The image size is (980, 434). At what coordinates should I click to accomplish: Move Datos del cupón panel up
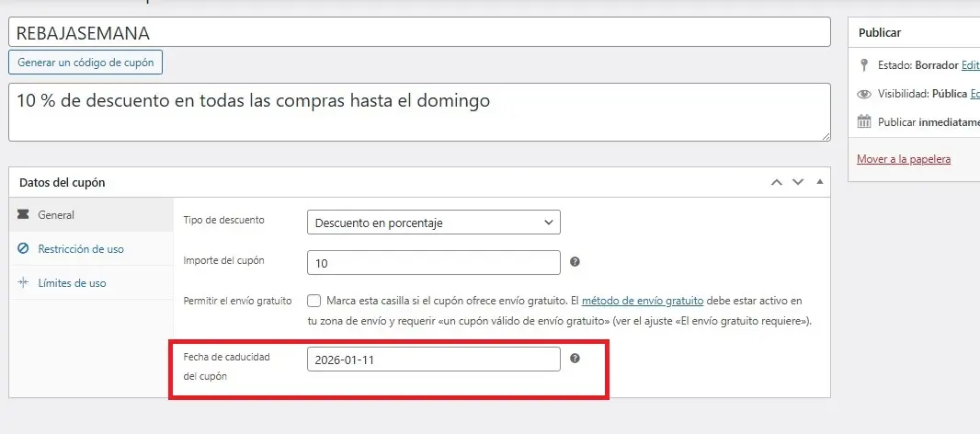coord(777,182)
